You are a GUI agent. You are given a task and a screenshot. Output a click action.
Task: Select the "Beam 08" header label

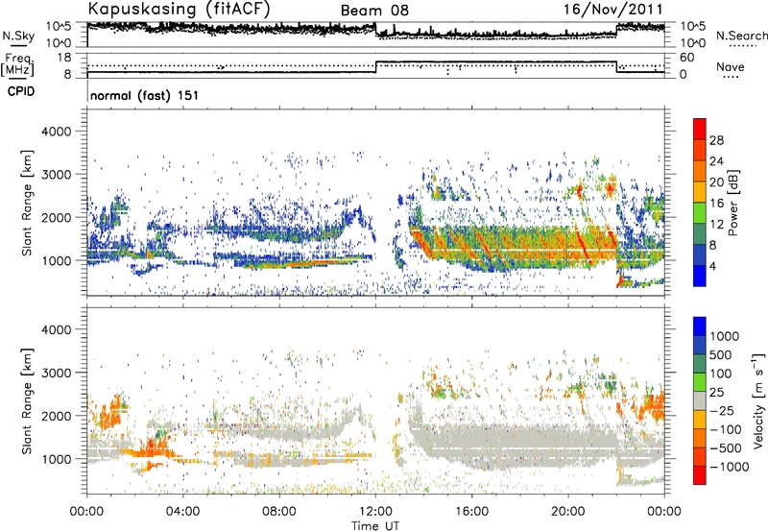[x=374, y=11]
